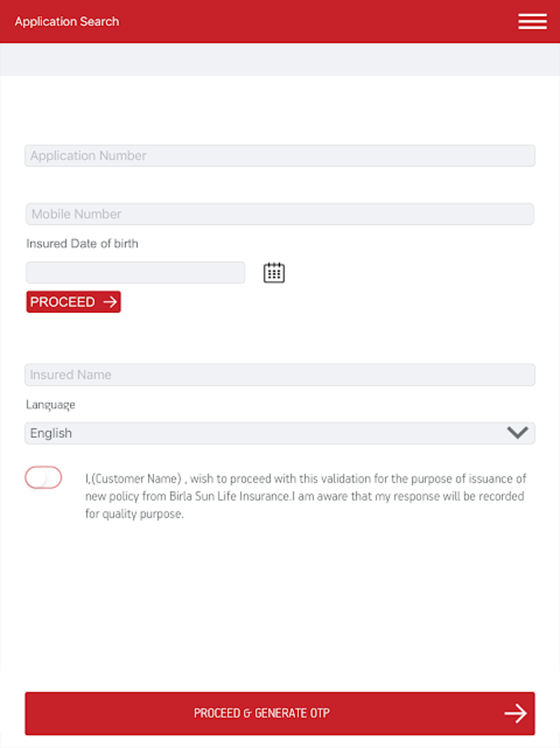This screenshot has width=560, height=748.
Task: Tap the menu icon in the red header
Action: click(x=532, y=21)
